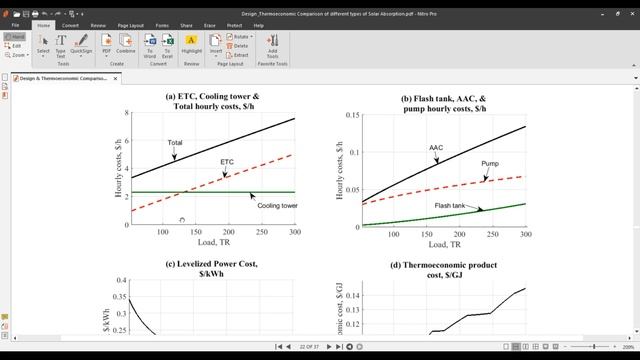The height and width of the screenshot is (360, 640).
Task: Choose the Type Text tool
Action: (60, 46)
